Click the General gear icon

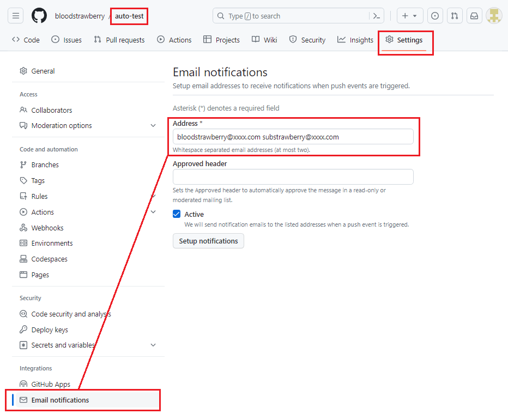pos(23,71)
